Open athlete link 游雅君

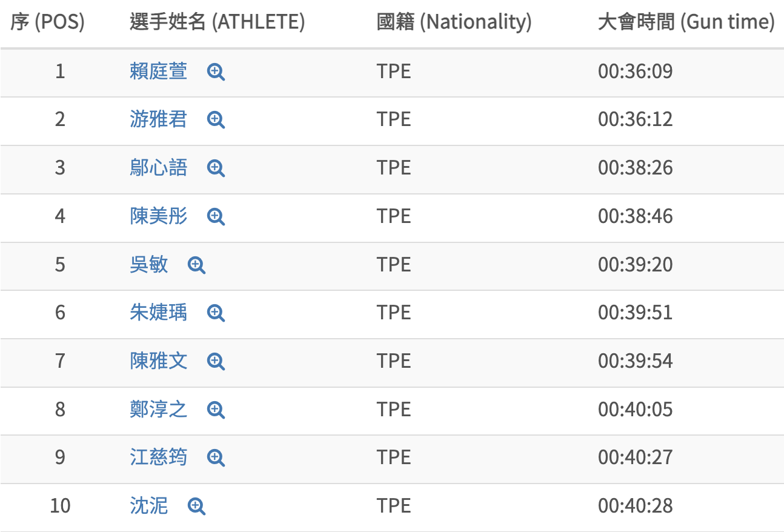coord(158,119)
